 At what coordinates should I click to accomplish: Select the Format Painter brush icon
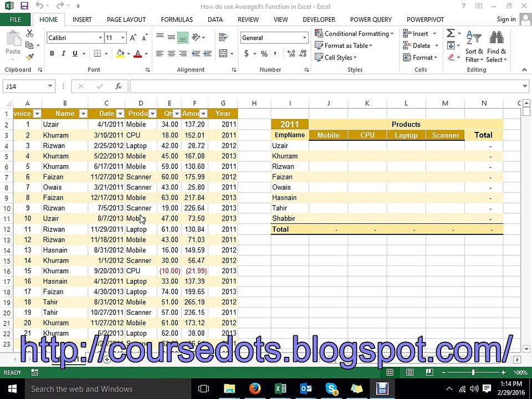click(x=29, y=57)
